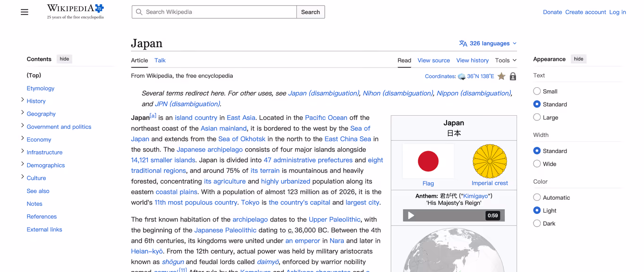The width and height of the screenshot is (644, 272).
Task: Go to External links in contents
Action: pyautogui.click(x=44, y=229)
